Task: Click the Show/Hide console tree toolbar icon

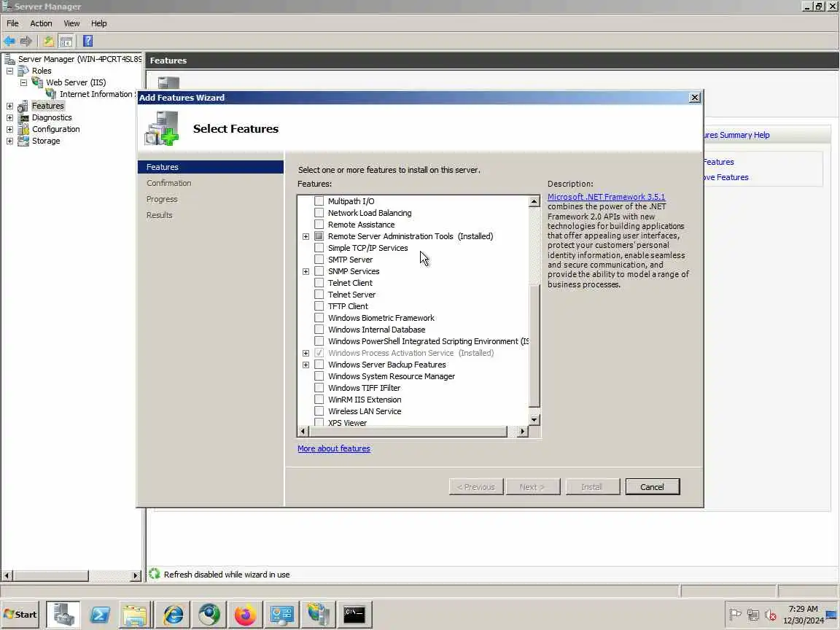Action: pyautogui.click(x=66, y=41)
